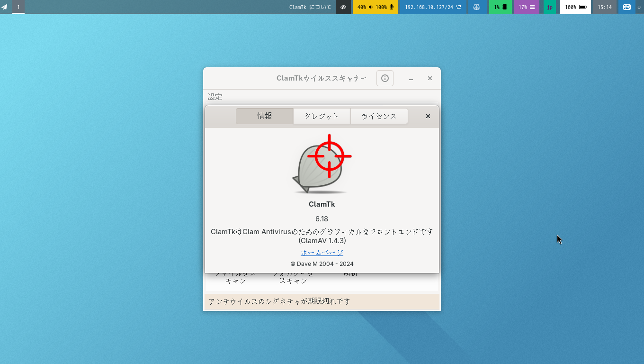
Task: Click the ClamTk clam logo image
Action: 322,164
